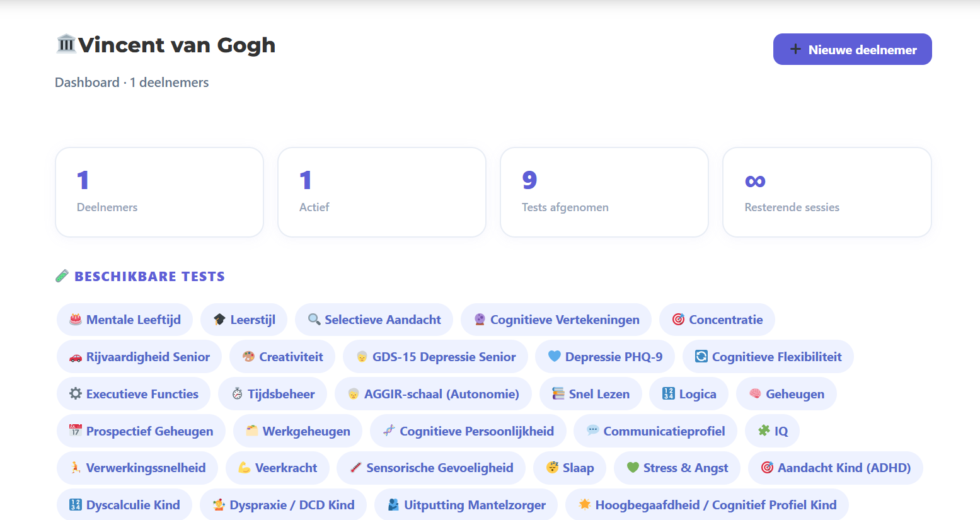This screenshot has height=520, width=980.
Task: Click the speech bubble icon on Communicatieprofiel
Action: coord(593,430)
